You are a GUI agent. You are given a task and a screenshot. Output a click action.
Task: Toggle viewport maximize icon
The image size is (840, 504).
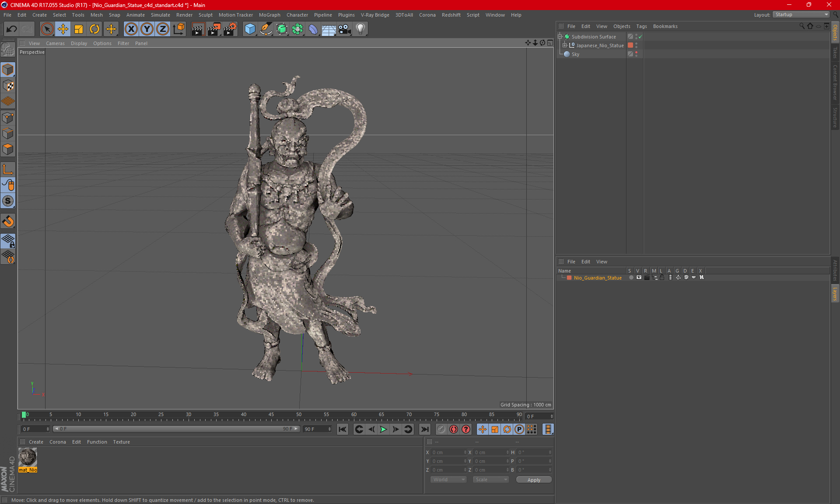550,43
